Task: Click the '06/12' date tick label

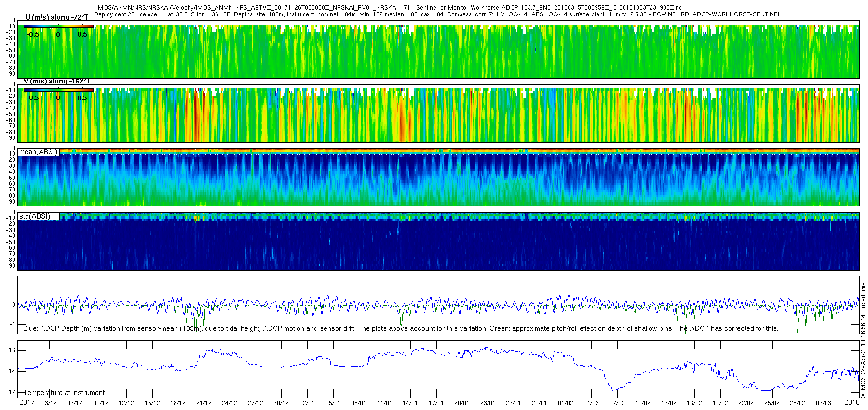Action: (75, 403)
